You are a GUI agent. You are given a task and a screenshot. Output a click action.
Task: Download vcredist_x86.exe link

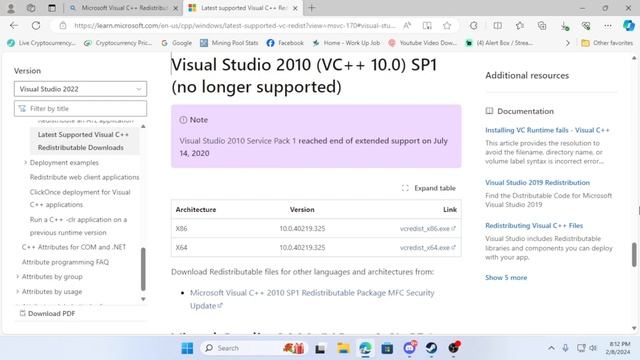pos(427,229)
